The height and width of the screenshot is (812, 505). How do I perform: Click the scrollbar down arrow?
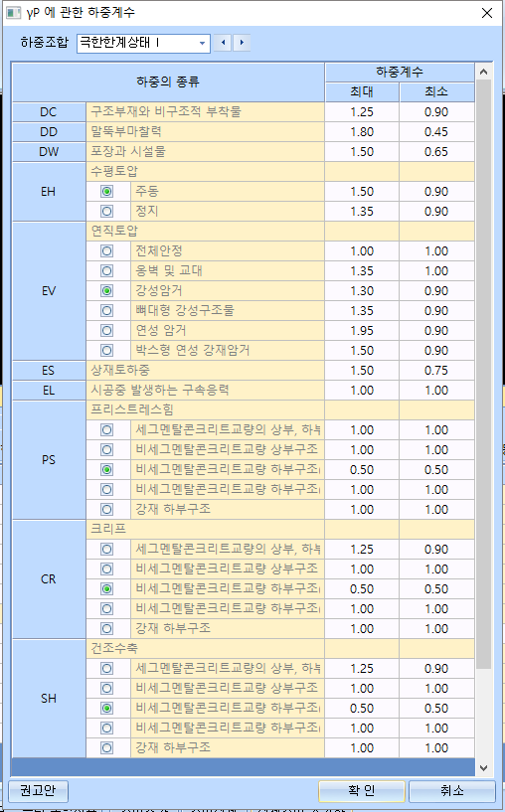click(x=484, y=767)
